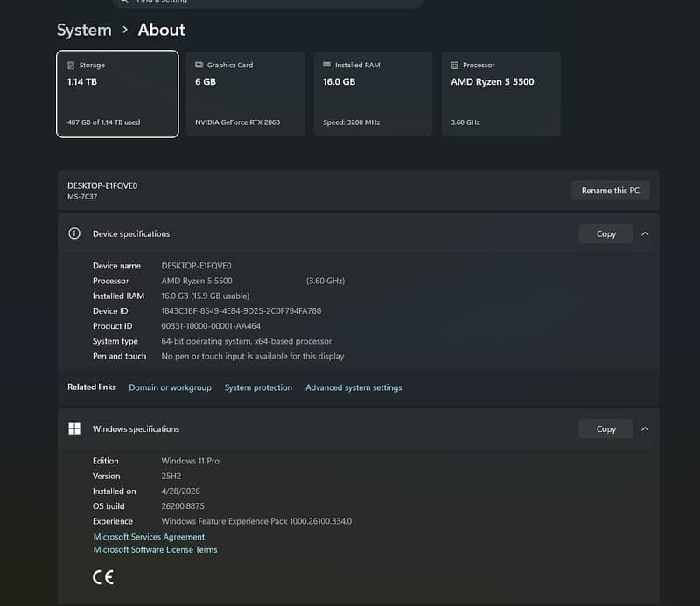Click the OS build value 26200.8875
Screen dimensions: 700x606
pos(183,506)
